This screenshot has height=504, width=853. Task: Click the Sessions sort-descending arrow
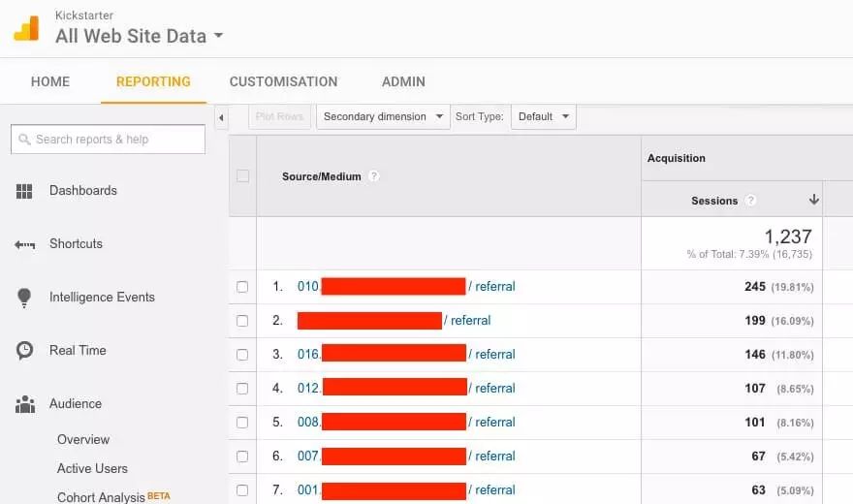point(814,200)
